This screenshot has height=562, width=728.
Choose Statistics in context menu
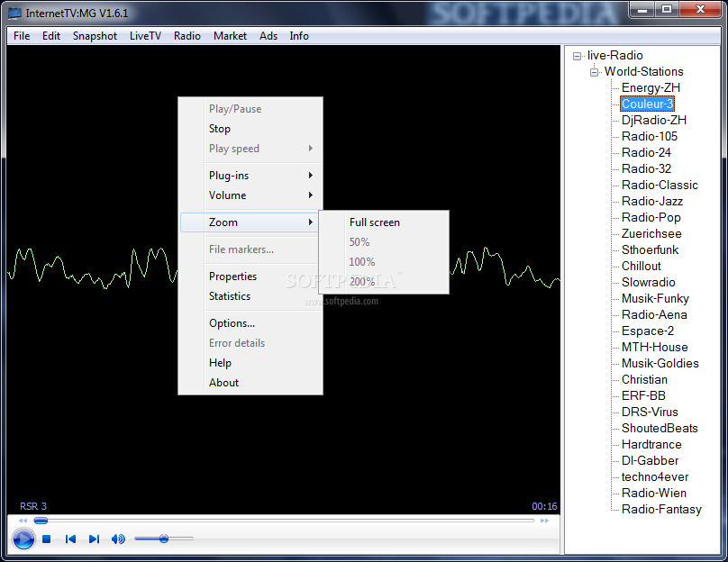click(250, 296)
